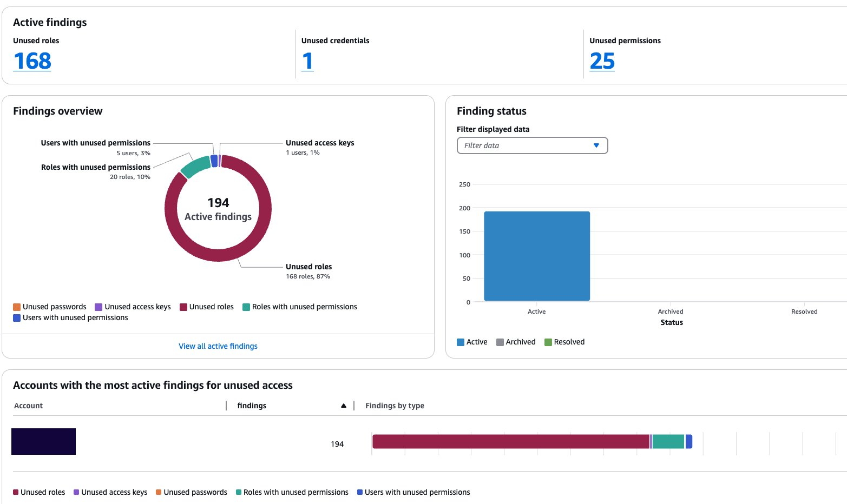Click the 168 unused roles count link
The image size is (847, 504).
(x=32, y=61)
